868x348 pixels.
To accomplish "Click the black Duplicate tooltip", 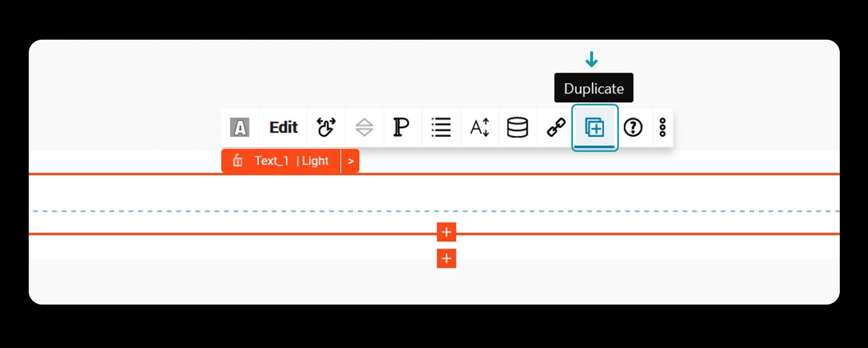I will click(x=593, y=88).
